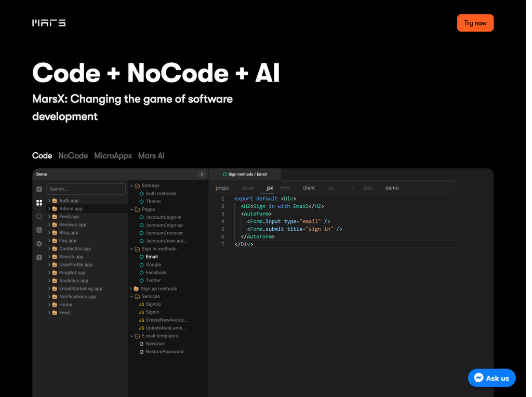This screenshot has height=397, width=532.
Task: Open the chart analytics icon in sidebar
Action: (x=39, y=230)
